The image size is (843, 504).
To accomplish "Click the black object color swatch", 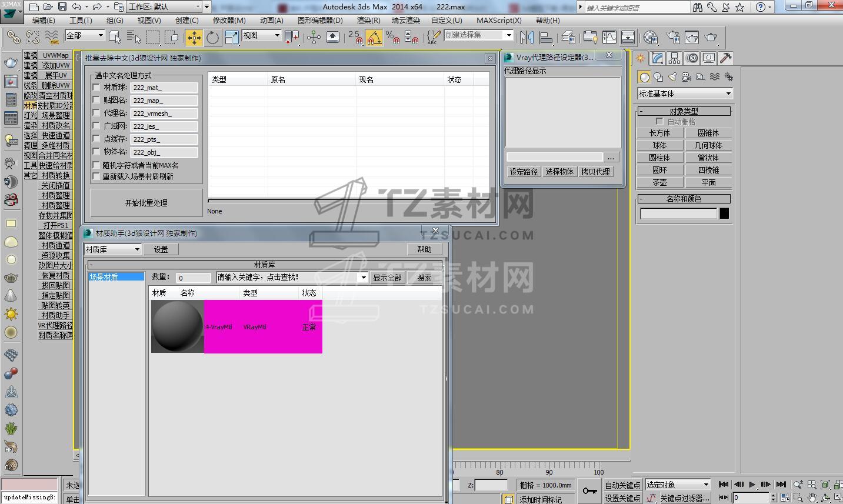I will (724, 213).
